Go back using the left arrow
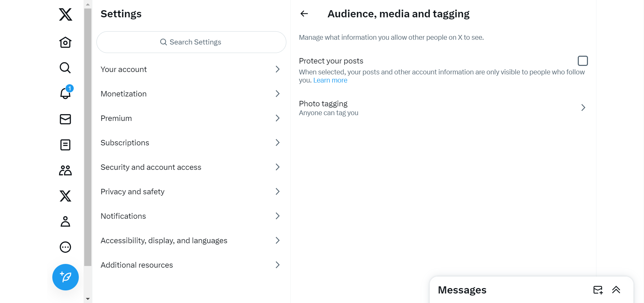The height and width of the screenshot is (303, 644). click(304, 14)
